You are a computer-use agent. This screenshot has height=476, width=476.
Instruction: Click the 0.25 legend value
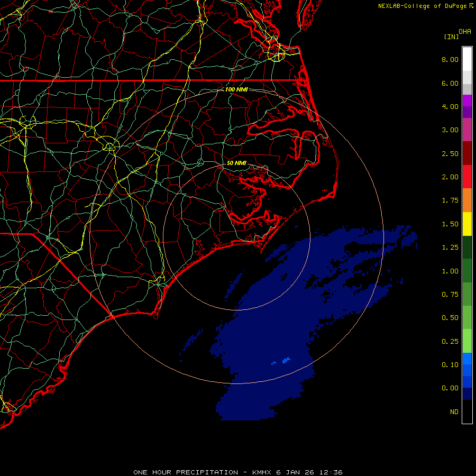tap(450, 342)
